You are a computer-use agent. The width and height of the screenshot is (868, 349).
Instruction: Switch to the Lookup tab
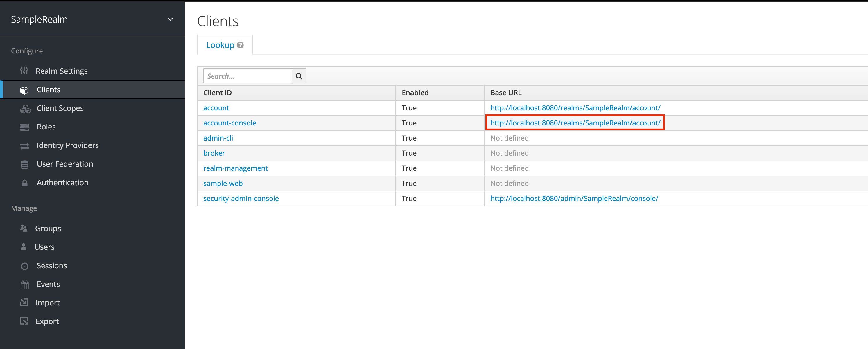pyautogui.click(x=221, y=44)
